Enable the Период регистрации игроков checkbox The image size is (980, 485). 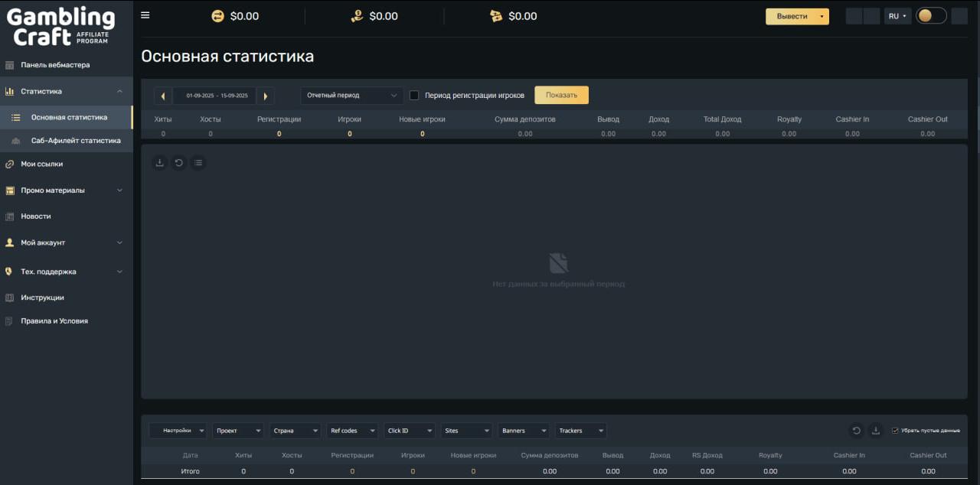(x=414, y=96)
